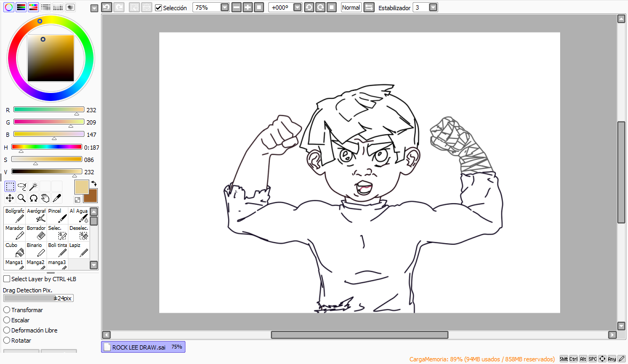628x364 pixels.
Task: Select the Transformar radio option
Action: [x=7, y=310]
